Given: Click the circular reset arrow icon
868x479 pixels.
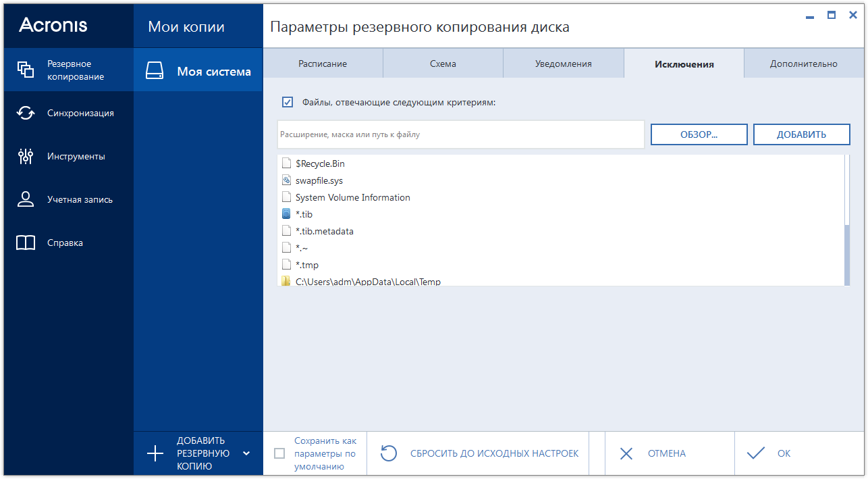Looking at the screenshot, I should tap(388, 453).
